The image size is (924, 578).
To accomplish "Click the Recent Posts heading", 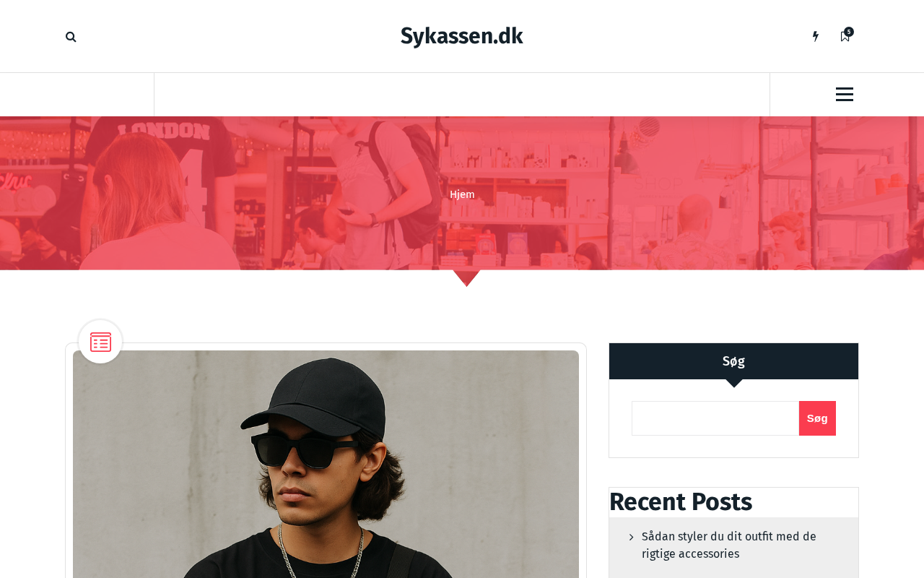I will [x=681, y=502].
